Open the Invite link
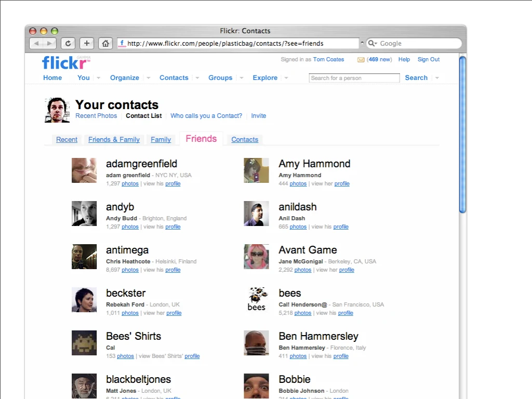This screenshot has width=532, height=399. [259, 116]
